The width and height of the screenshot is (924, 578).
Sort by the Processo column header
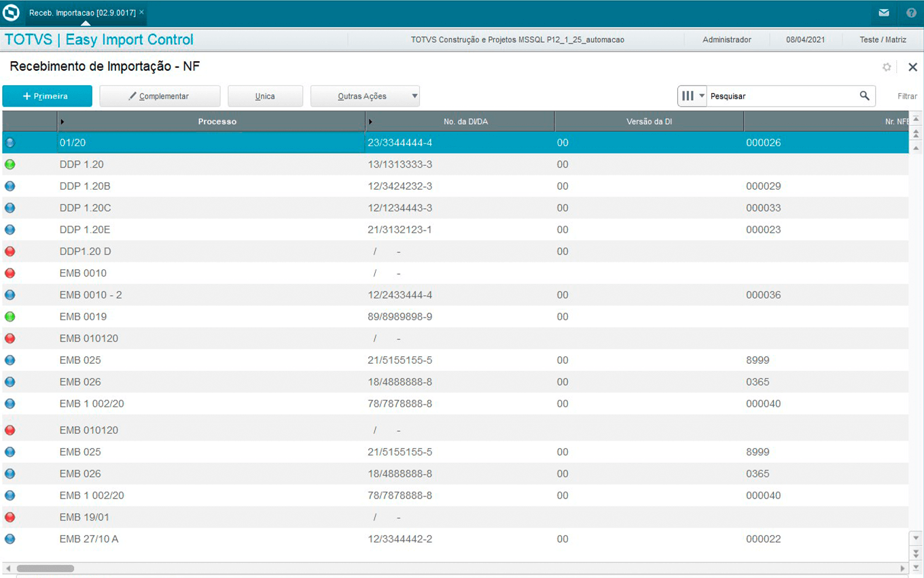pyautogui.click(x=217, y=122)
